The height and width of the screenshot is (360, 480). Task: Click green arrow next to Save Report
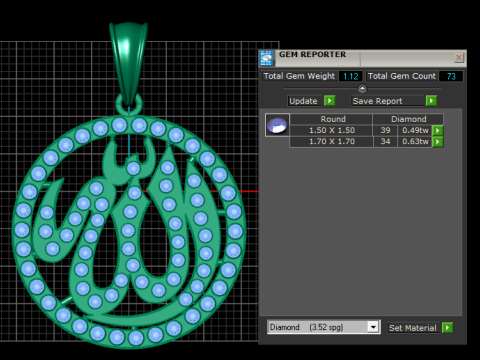click(431, 101)
